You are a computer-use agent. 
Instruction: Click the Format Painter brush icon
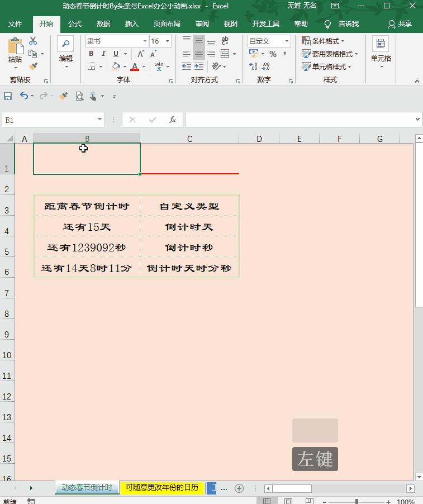[x=33, y=66]
